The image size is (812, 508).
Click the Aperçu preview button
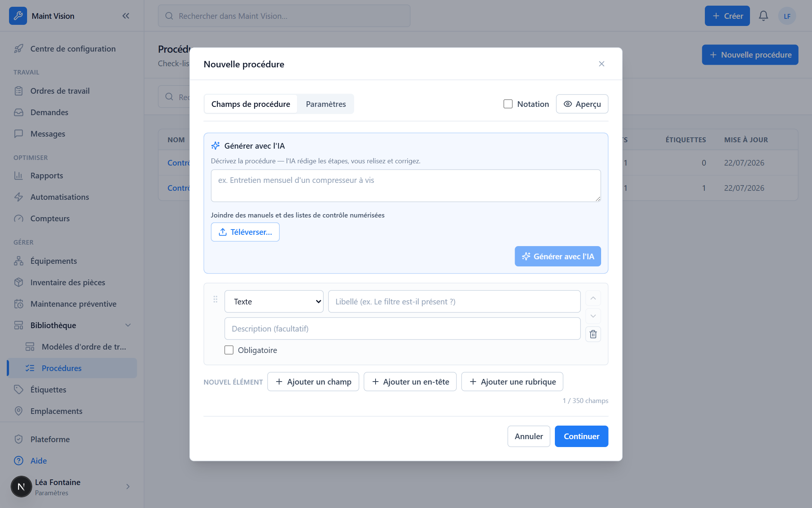pos(582,104)
